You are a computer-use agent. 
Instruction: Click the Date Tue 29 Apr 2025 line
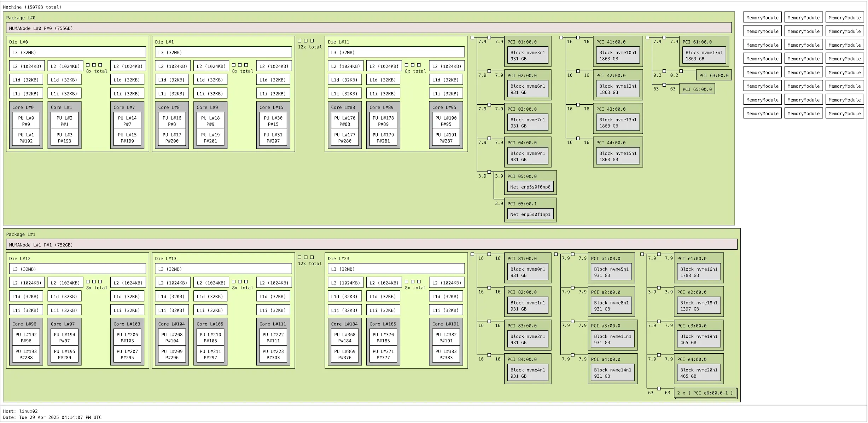click(52, 417)
